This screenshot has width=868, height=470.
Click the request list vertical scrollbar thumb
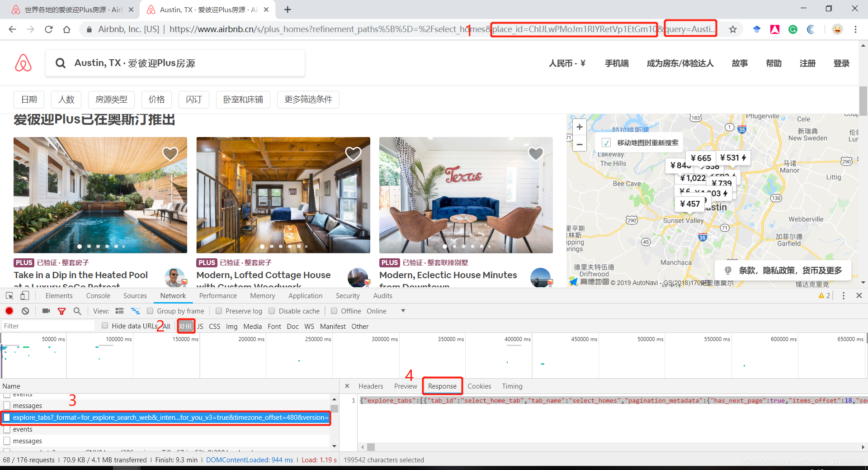335,408
